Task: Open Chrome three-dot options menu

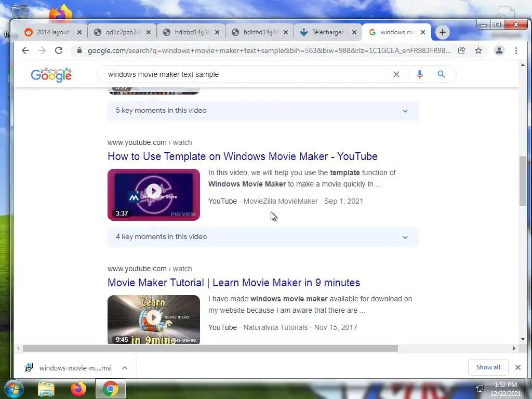Action: [x=516, y=50]
